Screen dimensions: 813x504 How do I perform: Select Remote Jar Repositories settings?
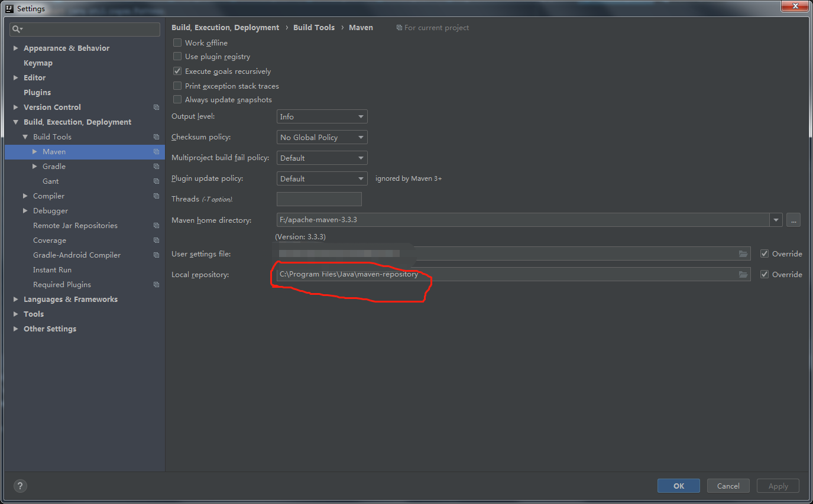click(75, 226)
